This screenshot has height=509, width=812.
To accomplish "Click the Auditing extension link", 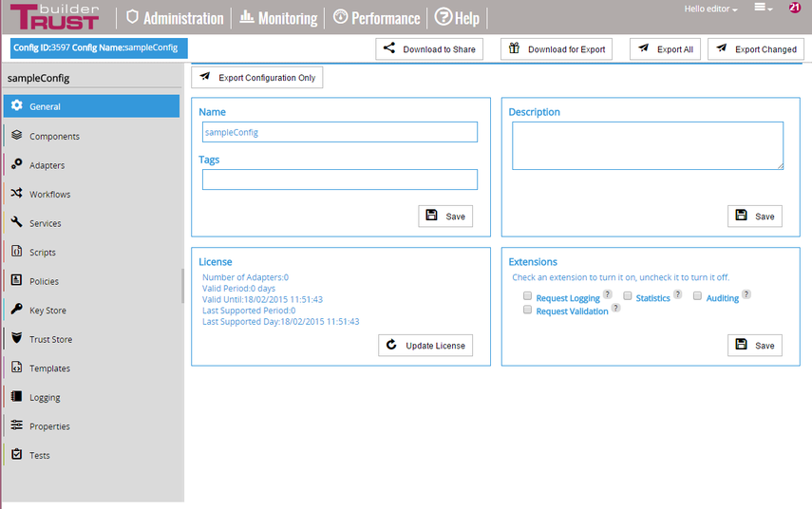I will (723, 298).
